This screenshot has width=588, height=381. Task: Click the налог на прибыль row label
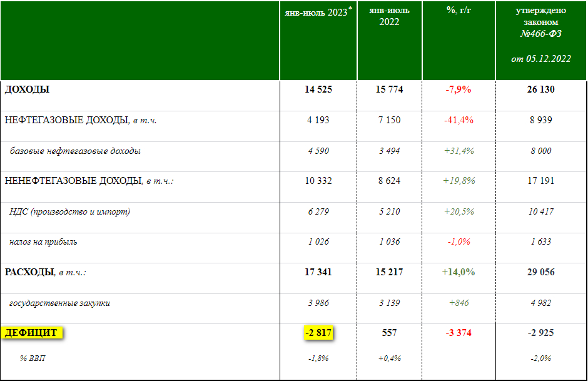(x=43, y=242)
